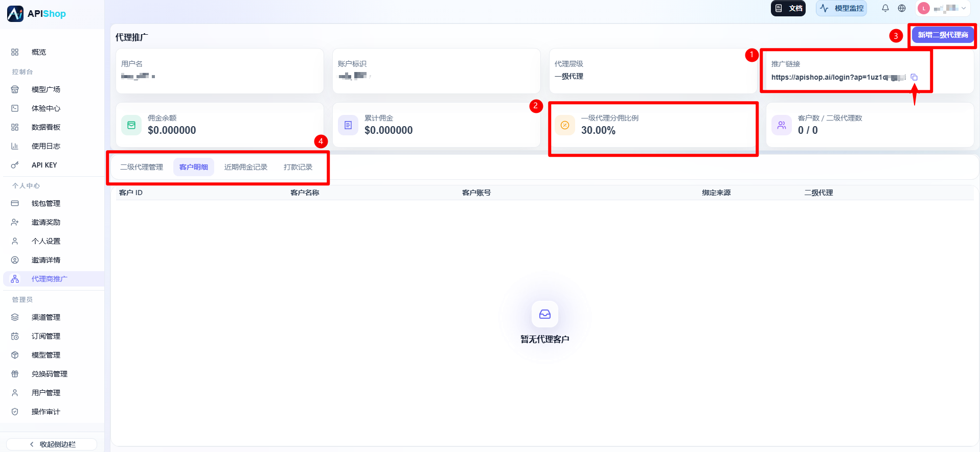The image size is (980, 452).
Task: Click the 佣金余额 wallet card icon
Action: (131, 125)
